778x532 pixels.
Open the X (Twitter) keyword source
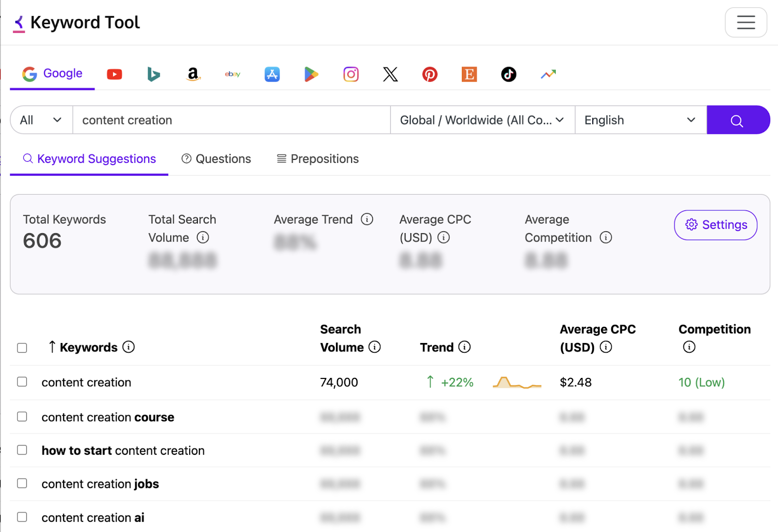(390, 74)
